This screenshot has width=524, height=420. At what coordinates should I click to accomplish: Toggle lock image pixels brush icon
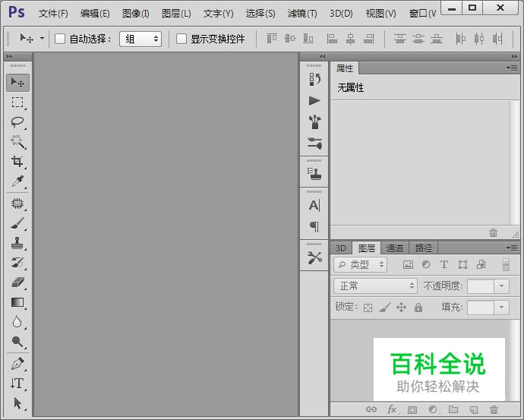pyautogui.click(x=385, y=307)
